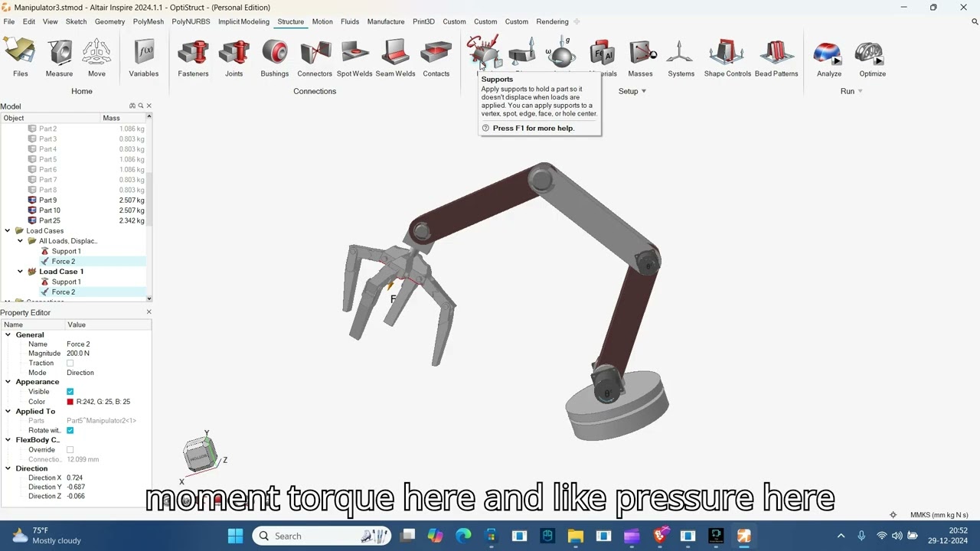
Task: Select the Systems tool
Action: tap(681, 57)
